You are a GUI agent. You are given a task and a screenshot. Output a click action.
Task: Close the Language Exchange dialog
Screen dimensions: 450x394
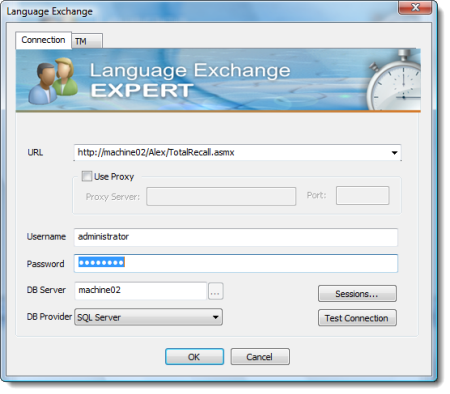[415, 7]
